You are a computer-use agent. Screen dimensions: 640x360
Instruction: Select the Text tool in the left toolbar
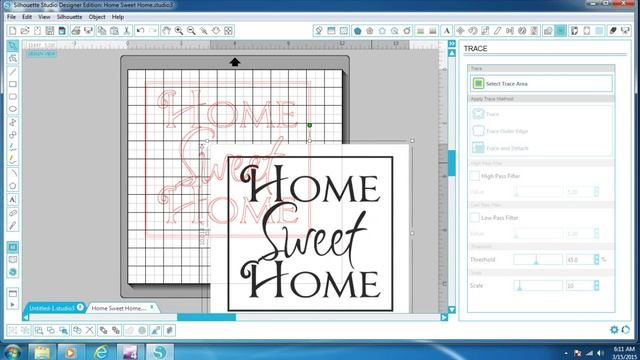coord(13,200)
